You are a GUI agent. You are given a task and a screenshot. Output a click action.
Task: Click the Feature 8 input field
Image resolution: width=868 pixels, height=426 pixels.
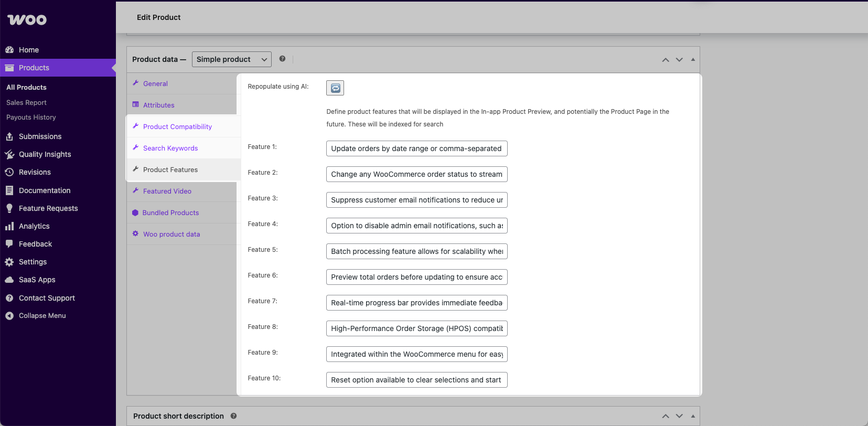(417, 328)
